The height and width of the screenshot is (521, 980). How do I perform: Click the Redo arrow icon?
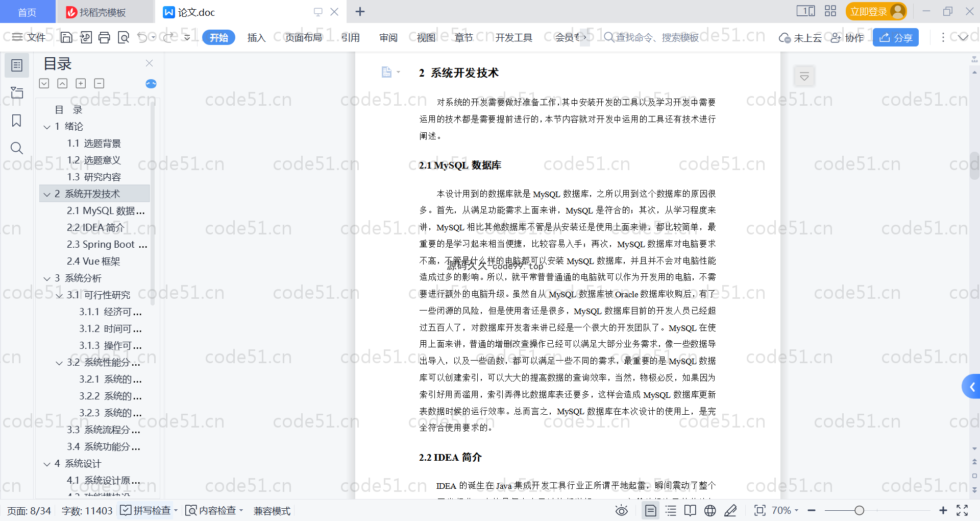coord(169,37)
